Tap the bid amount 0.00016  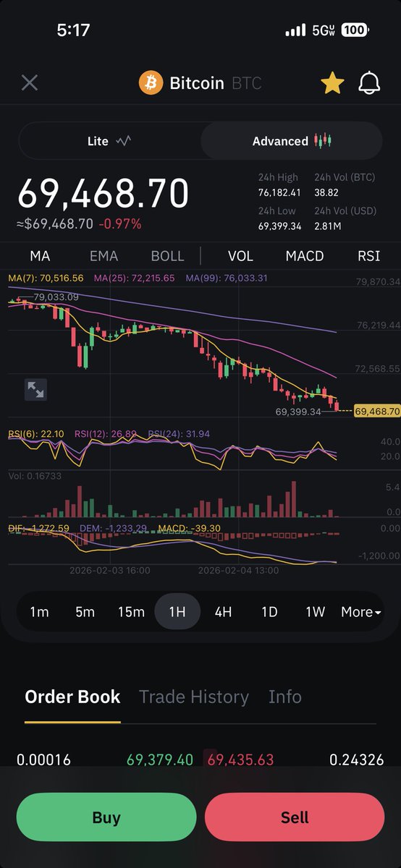point(44,759)
